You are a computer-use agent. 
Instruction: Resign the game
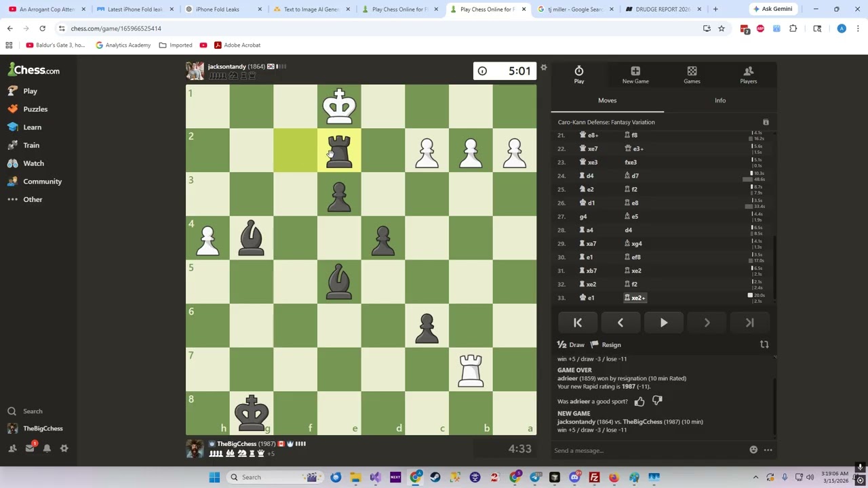[606, 345]
